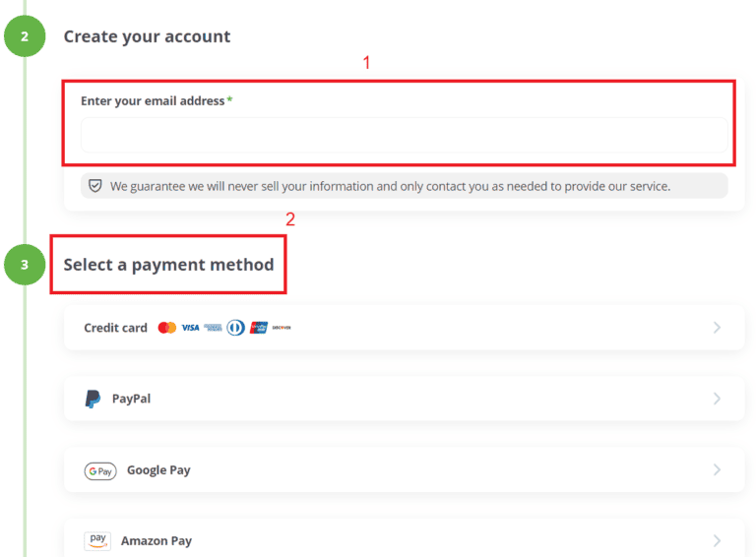Click the Visa card logo
Screen dimensions: 756x557
click(190, 328)
